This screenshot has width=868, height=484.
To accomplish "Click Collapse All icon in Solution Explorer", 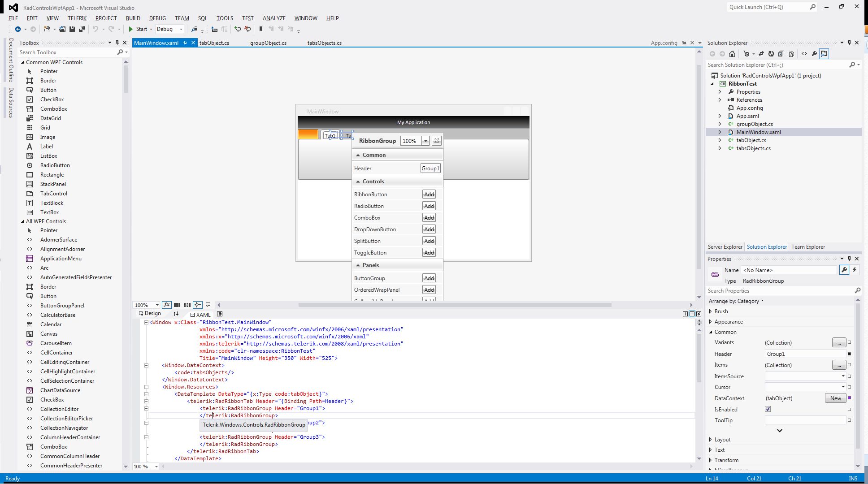I will (781, 54).
